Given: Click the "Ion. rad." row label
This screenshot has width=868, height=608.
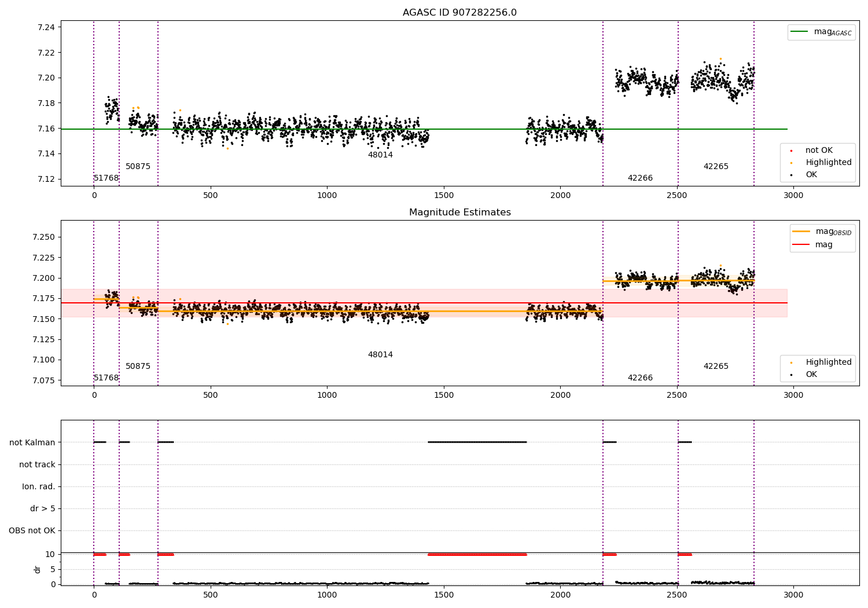Looking at the screenshot, I should [x=39, y=487].
